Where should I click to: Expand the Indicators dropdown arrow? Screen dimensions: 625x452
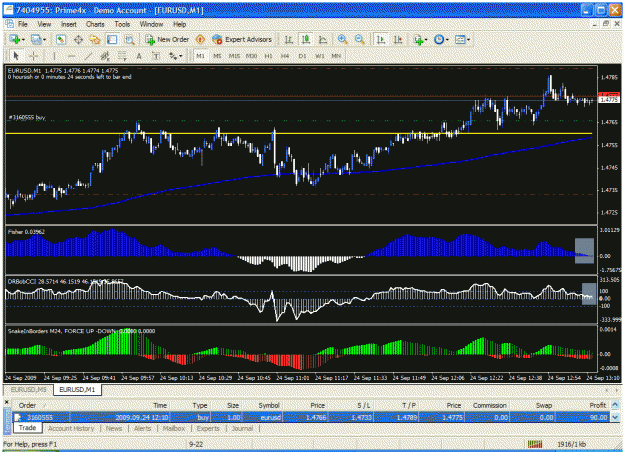pyautogui.click(x=426, y=40)
